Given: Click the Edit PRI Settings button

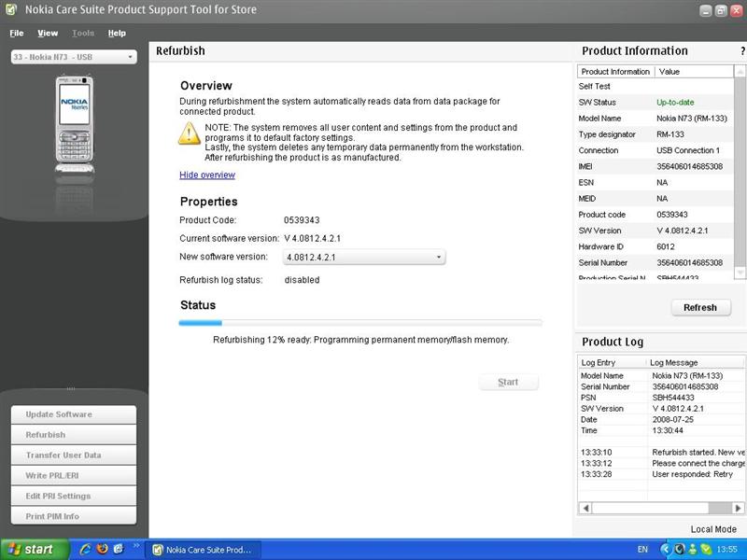Looking at the screenshot, I should tap(74, 497).
